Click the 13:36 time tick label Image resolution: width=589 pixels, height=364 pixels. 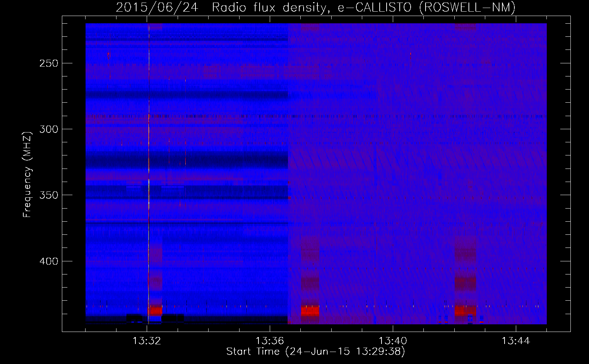(x=270, y=341)
